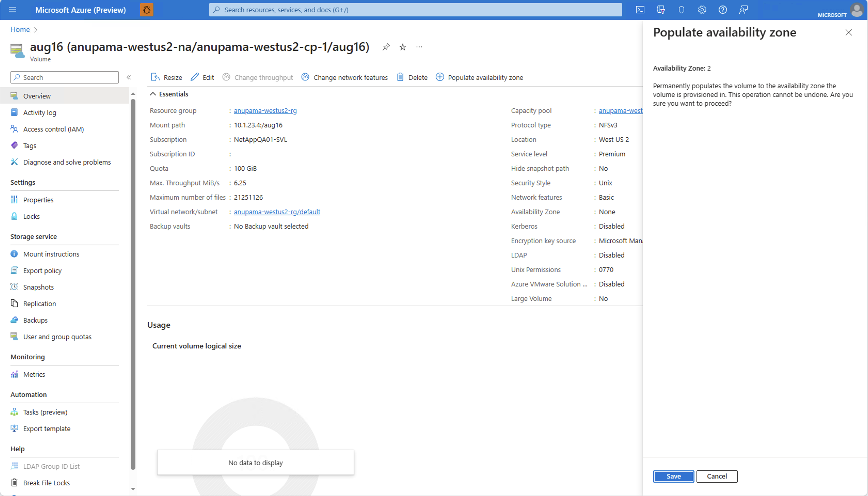Open the directories and subscriptions filter icon
868x496 pixels.
661,10
